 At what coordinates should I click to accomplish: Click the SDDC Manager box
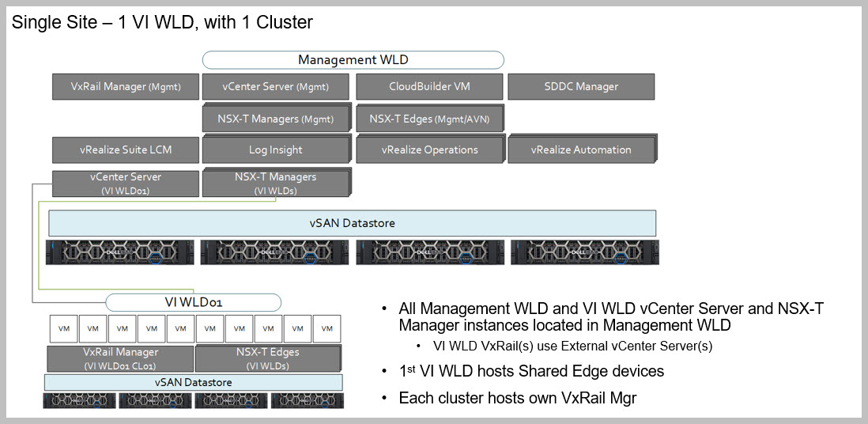tap(580, 87)
